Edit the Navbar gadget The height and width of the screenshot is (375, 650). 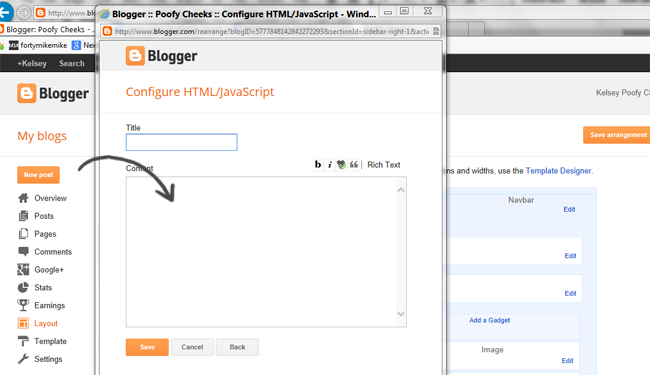click(x=569, y=209)
